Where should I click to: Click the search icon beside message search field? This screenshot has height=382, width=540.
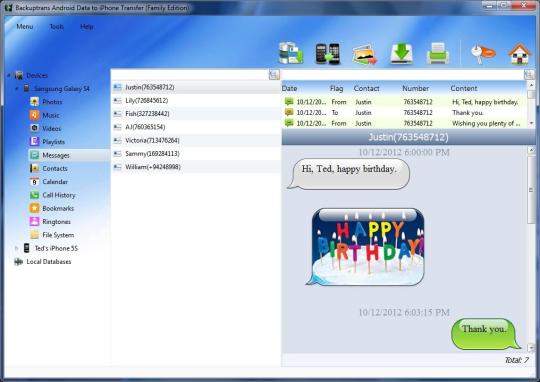click(529, 74)
